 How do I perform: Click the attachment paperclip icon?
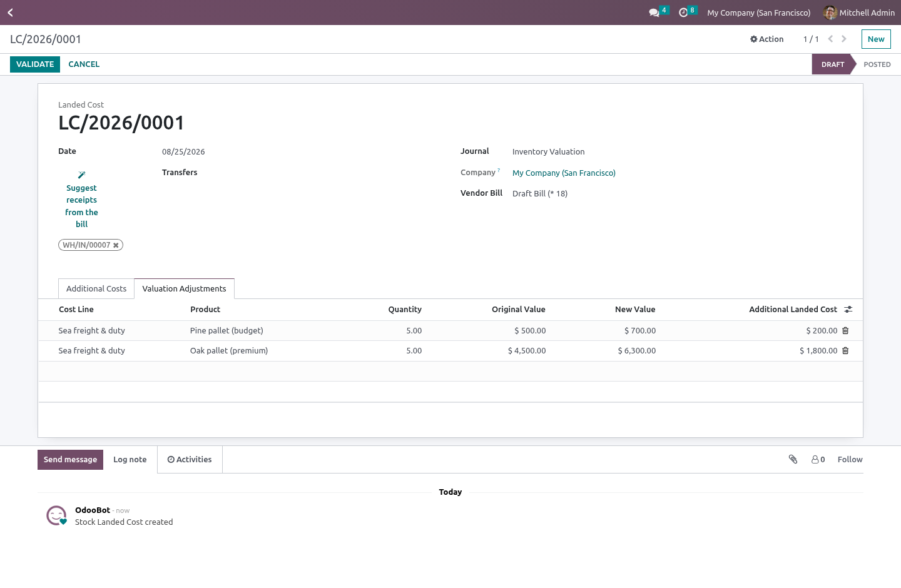coord(793,459)
